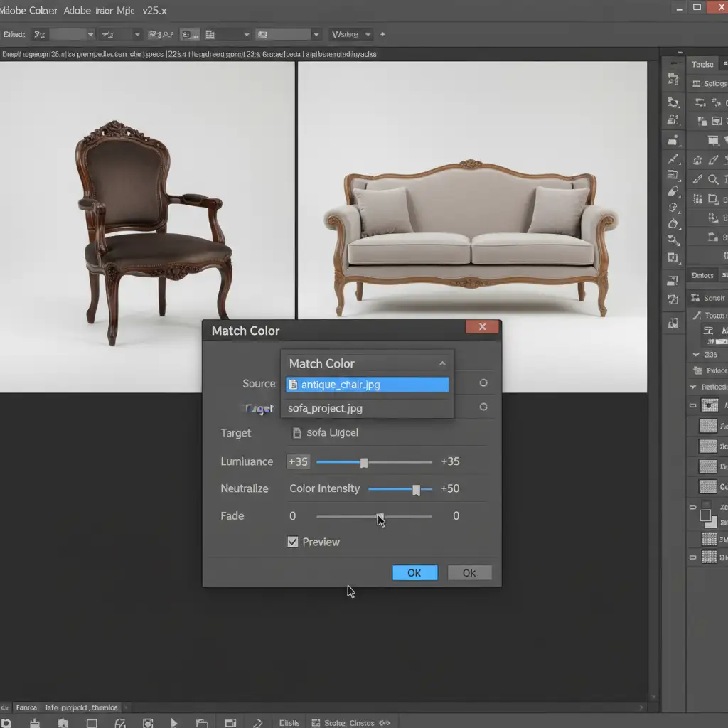
Task: Select the eraser tool icon
Action: [673, 191]
